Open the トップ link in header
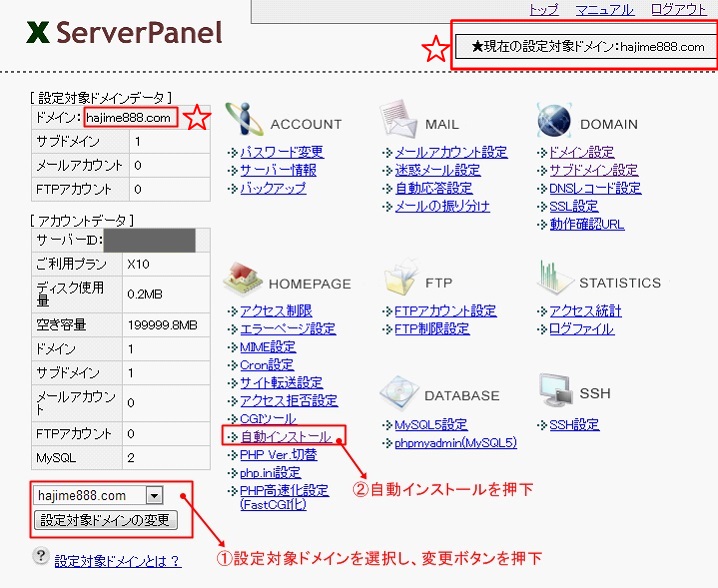 544,9
